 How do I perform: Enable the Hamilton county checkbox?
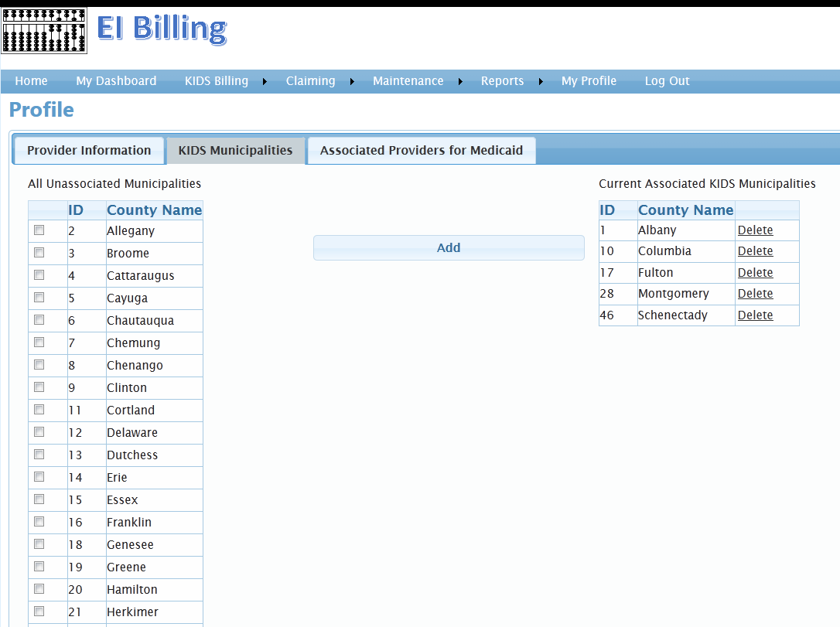pyautogui.click(x=39, y=588)
